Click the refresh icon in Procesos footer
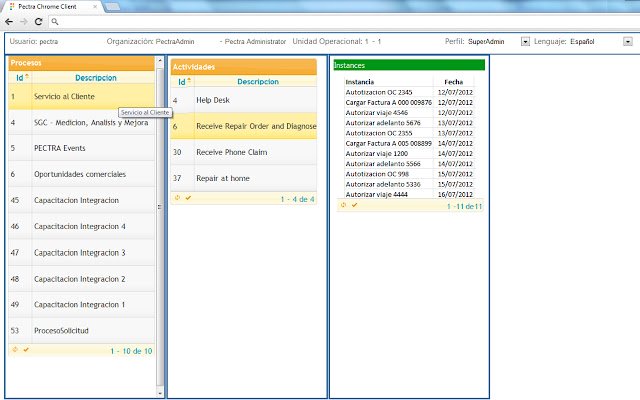 (15, 349)
